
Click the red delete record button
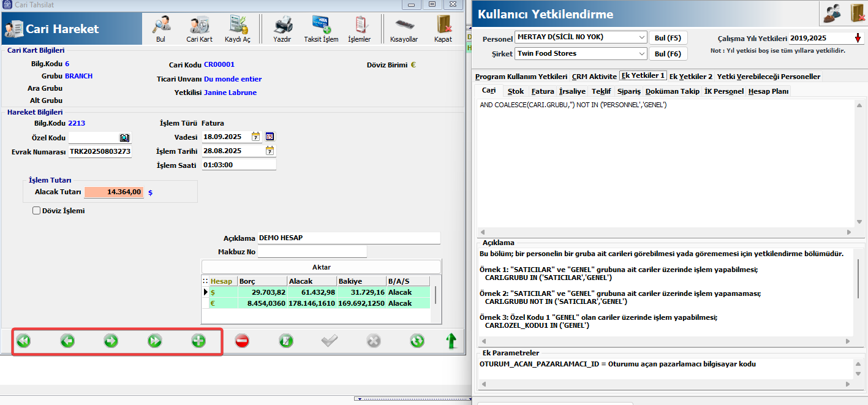coord(242,341)
